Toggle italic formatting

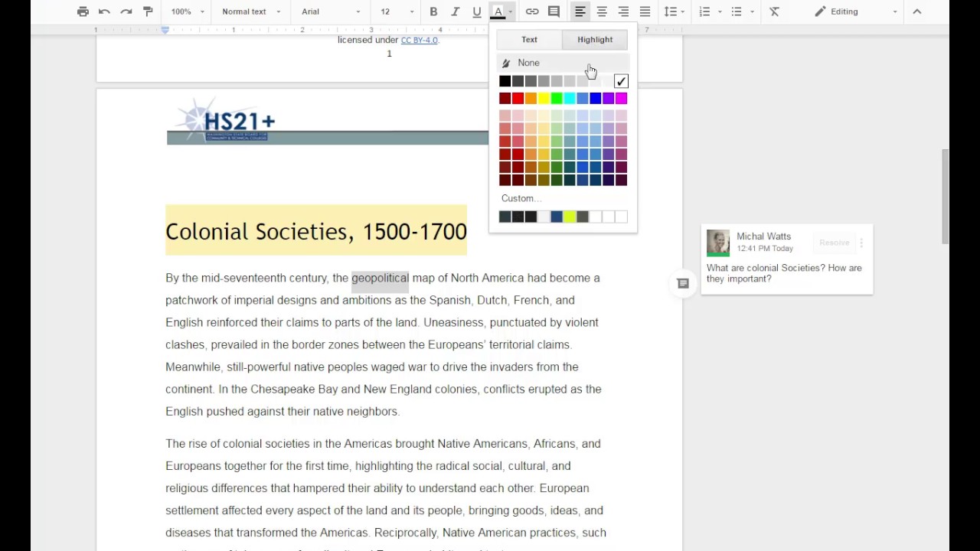[455, 11]
